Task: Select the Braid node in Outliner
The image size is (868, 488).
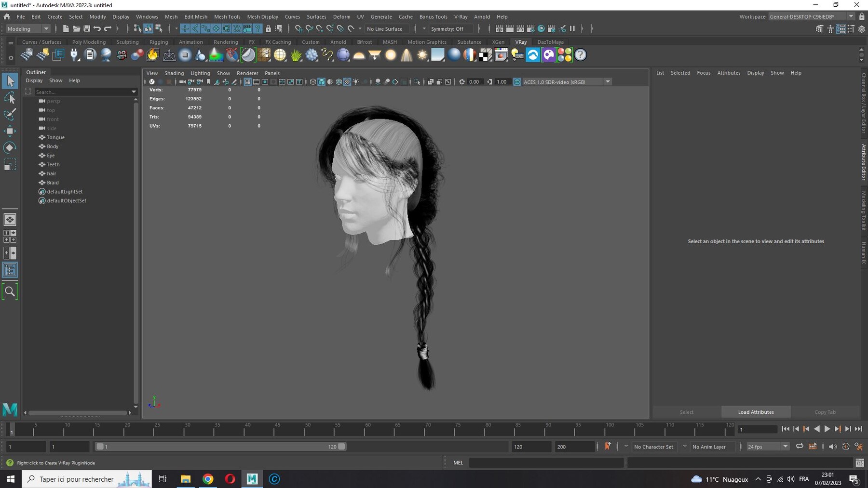Action: point(53,183)
